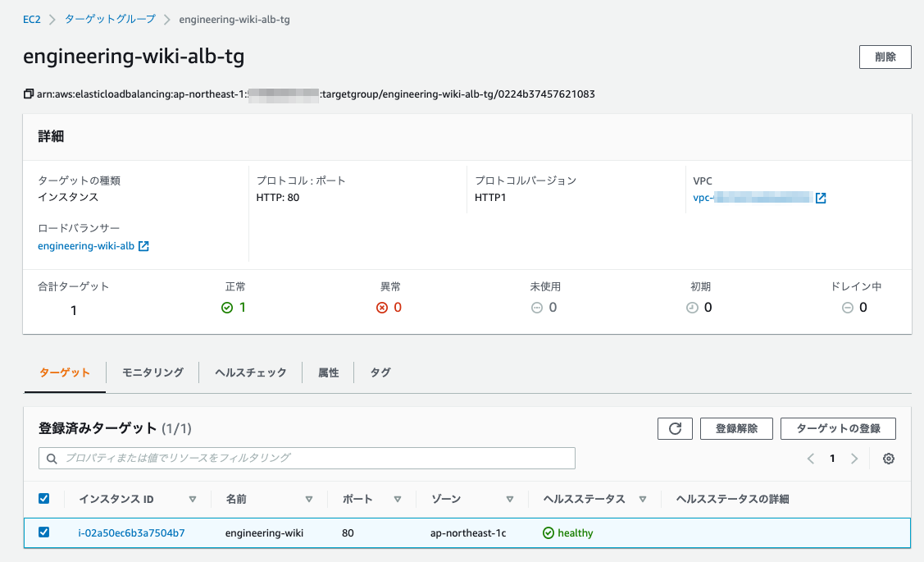Sort by ヘルスステータス column arrow
This screenshot has width=924, height=562.
click(642, 499)
